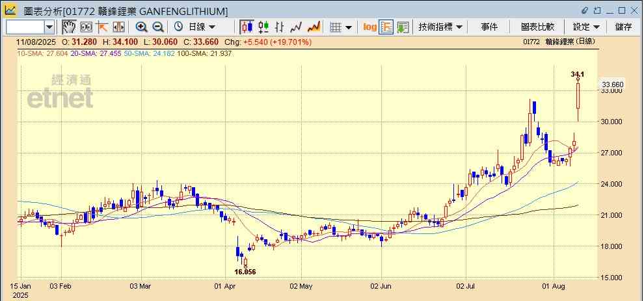The height and width of the screenshot is (301, 644).
Task: Click the 02 May date axis label
Action: coord(301,285)
